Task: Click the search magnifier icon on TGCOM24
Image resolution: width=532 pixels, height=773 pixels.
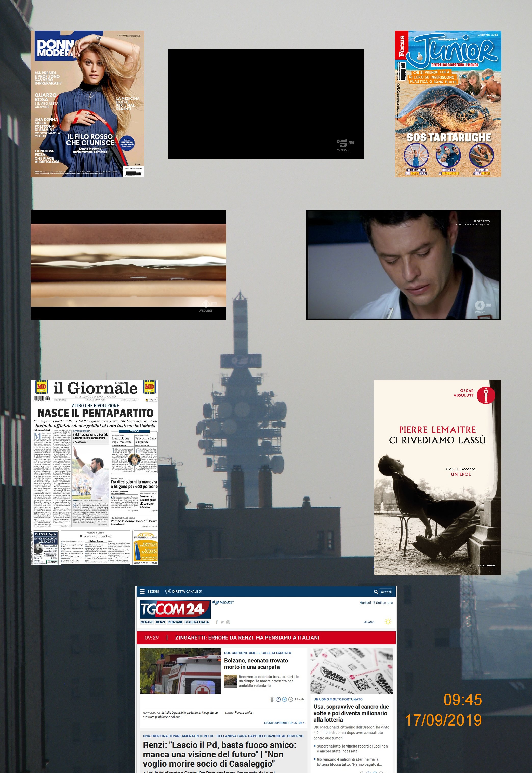Action: 376,591
